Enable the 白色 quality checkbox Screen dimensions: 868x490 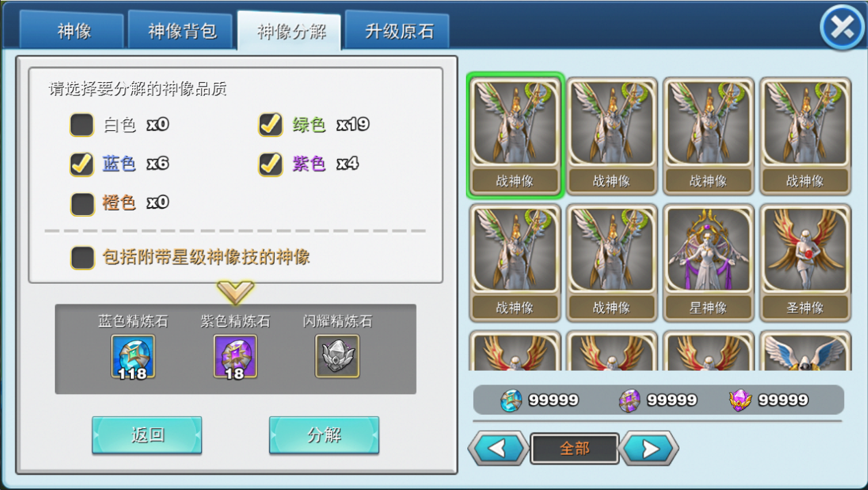coord(82,125)
